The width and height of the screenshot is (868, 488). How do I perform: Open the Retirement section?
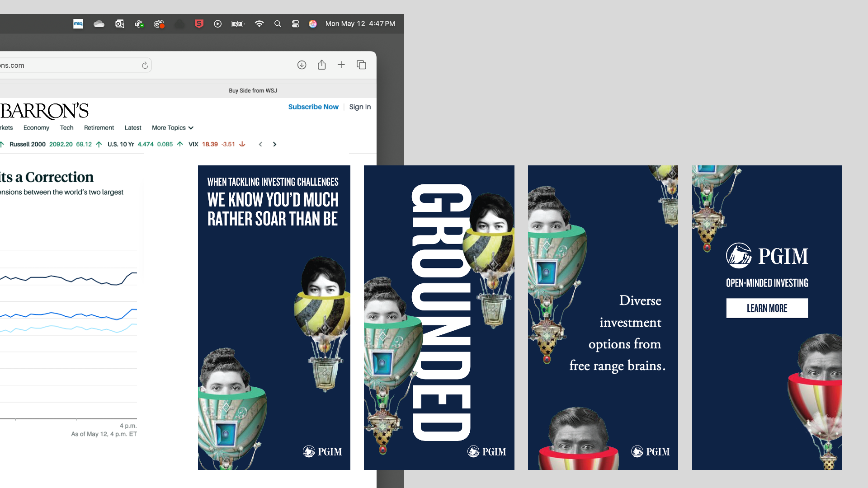[99, 128]
